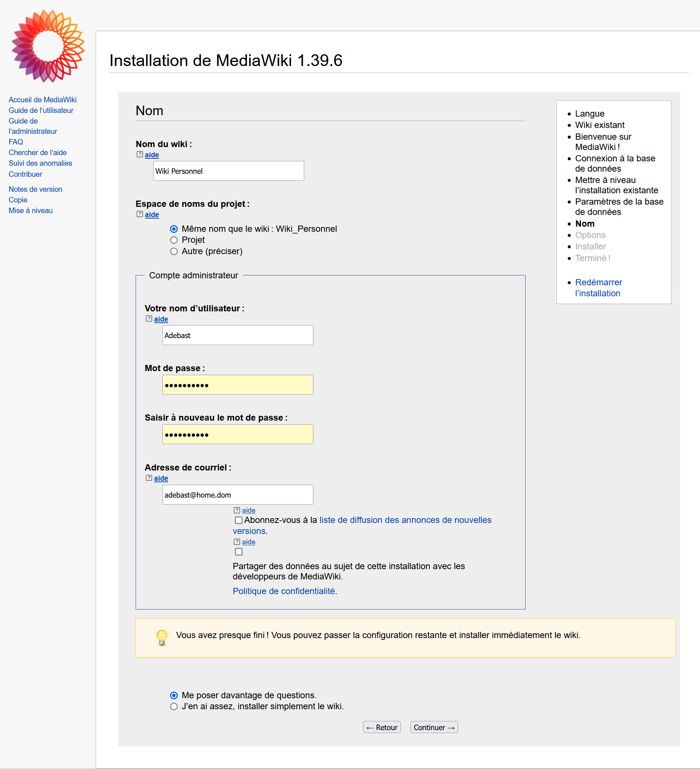Viewport: 700px width, 769px height.
Task: Click 'Paramètres de la base de données' step
Action: click(619, 207)
